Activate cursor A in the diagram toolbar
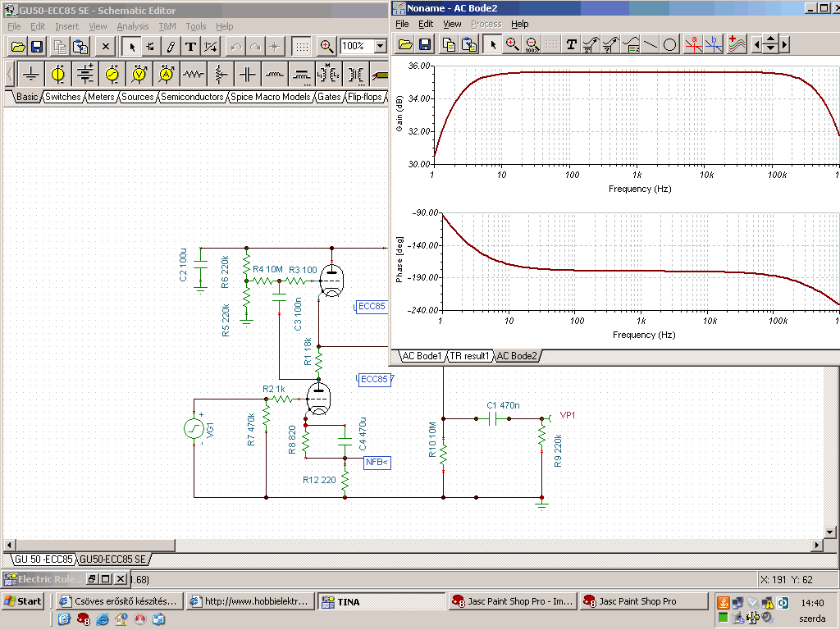The image size is (840, 630). 694,44
